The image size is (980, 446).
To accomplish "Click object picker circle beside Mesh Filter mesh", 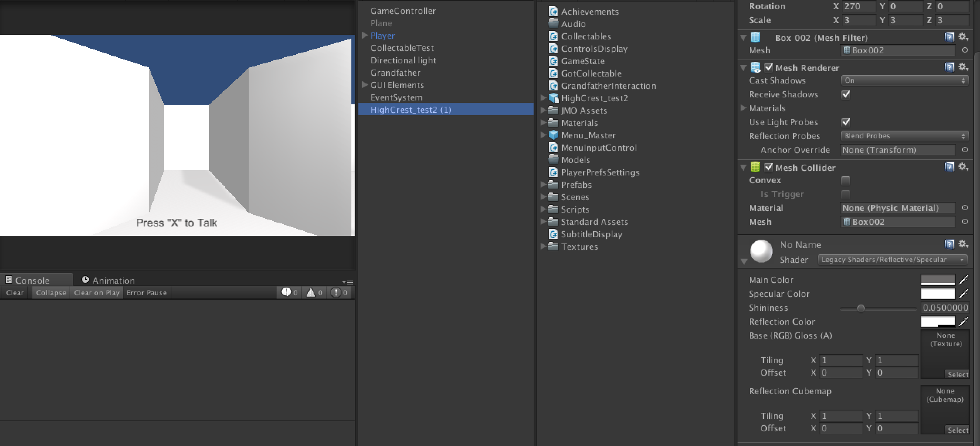I will 965,50.
